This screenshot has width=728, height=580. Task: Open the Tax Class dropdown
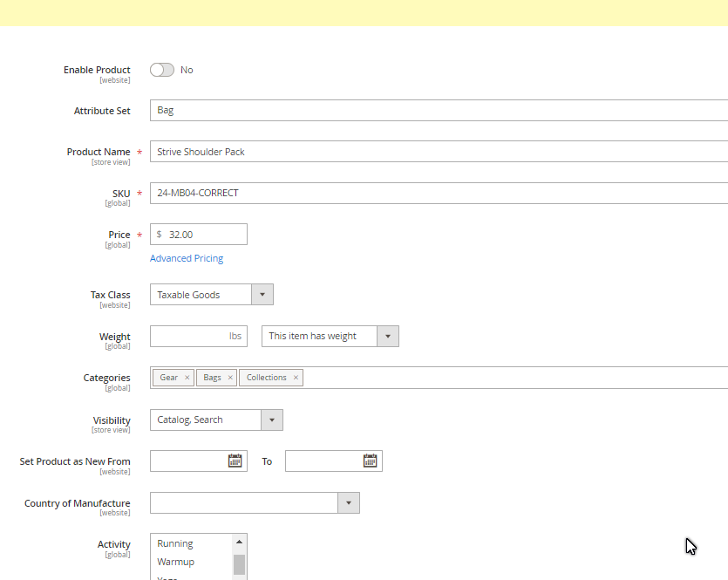pyautogui.click(x=212, y=295)
